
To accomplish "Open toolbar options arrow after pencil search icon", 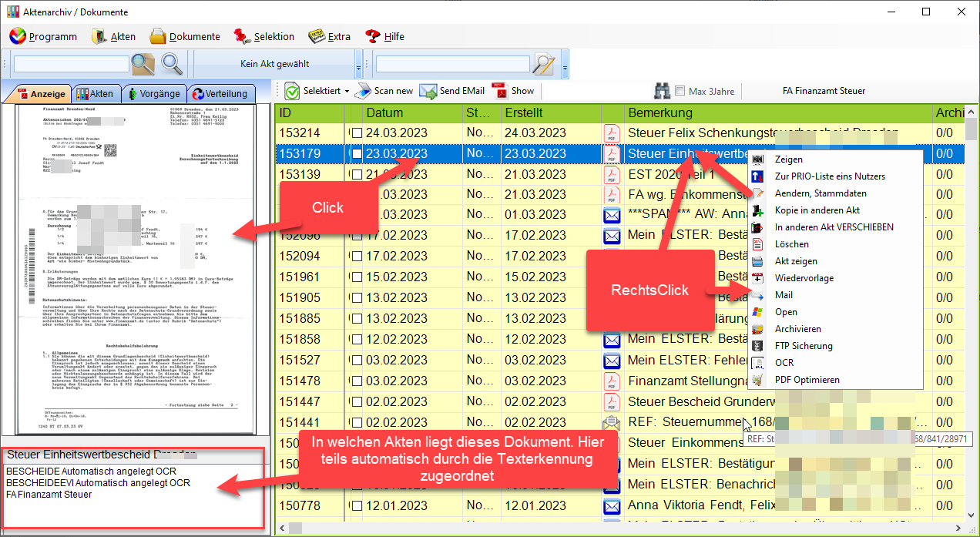I will tap(565, 64).
